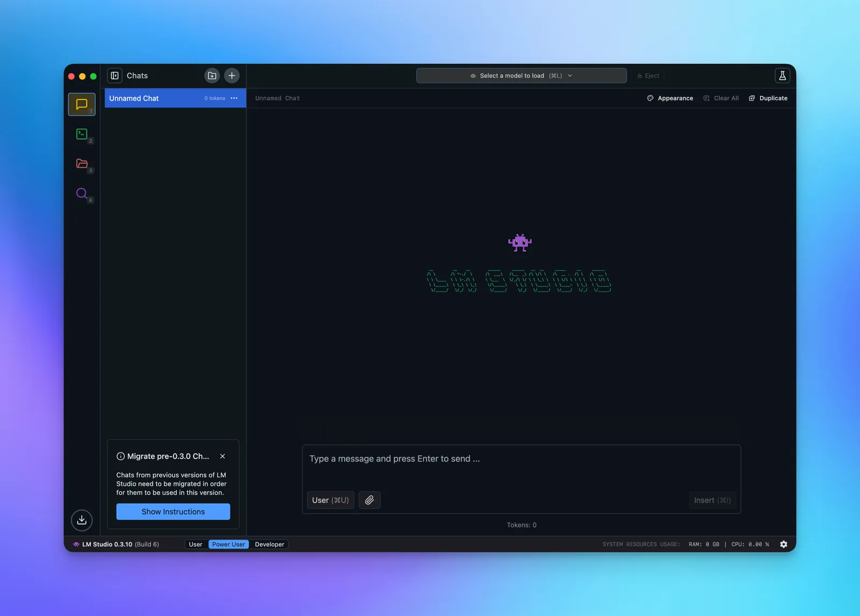Click the Duplicate chat button
This screenshot has height=616, width=860.
(768, 98)
